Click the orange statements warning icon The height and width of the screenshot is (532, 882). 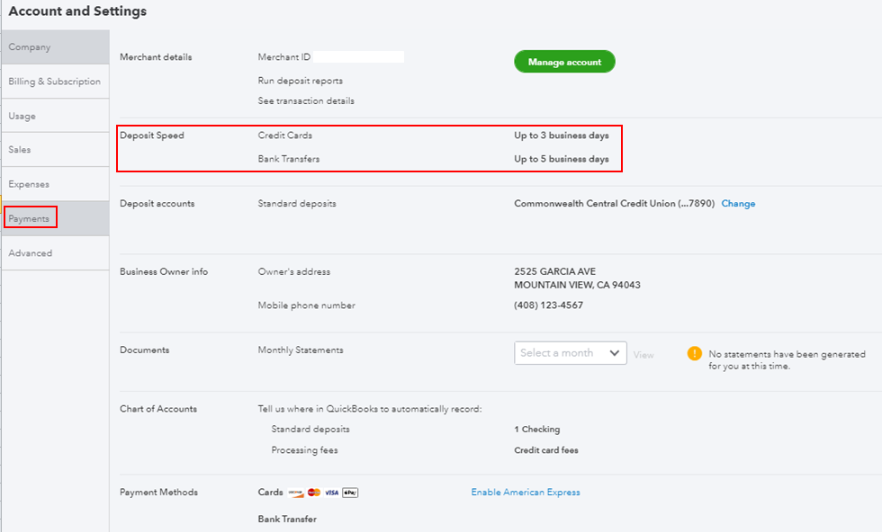pyautogui.click(x=694, y=354)
